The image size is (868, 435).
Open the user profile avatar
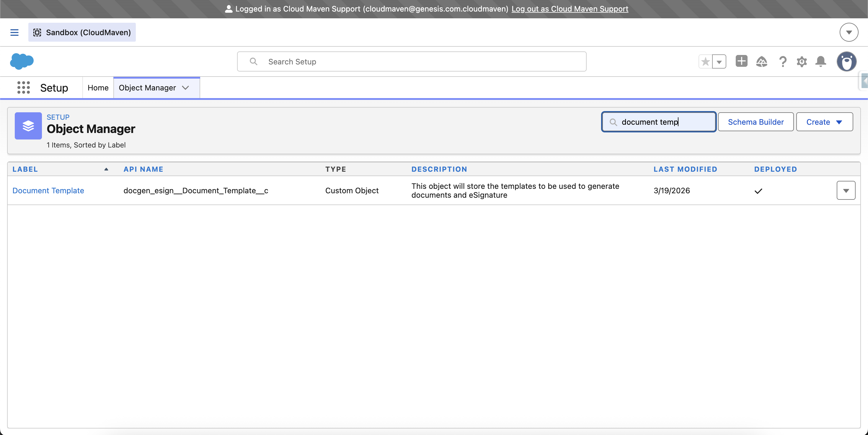click(846, 61)
